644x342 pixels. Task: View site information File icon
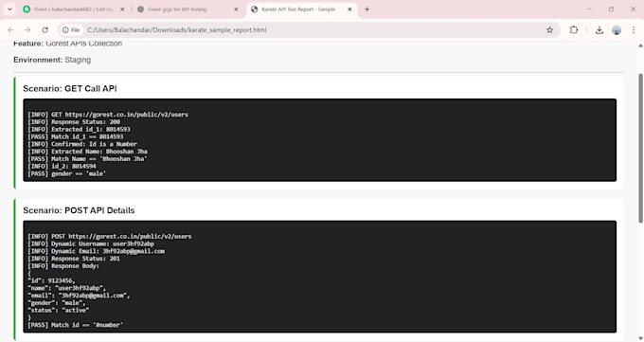(71, 30)
